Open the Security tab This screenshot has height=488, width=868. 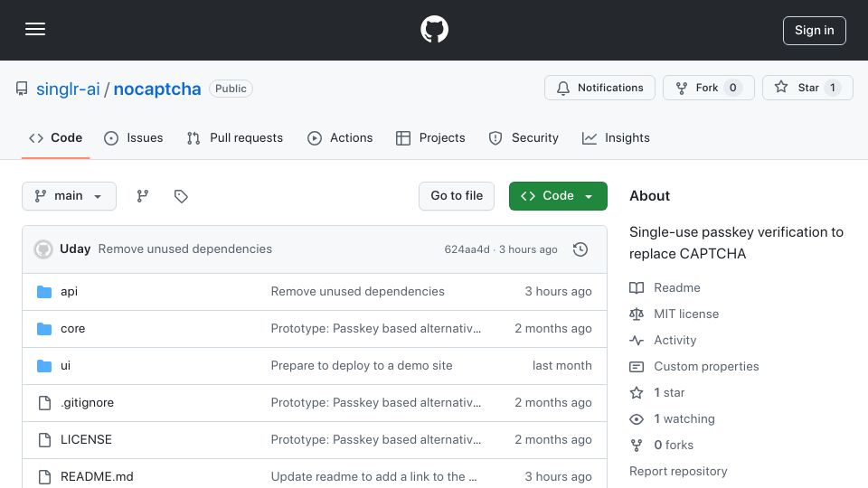pyautogui.click(x=524, y=137)
